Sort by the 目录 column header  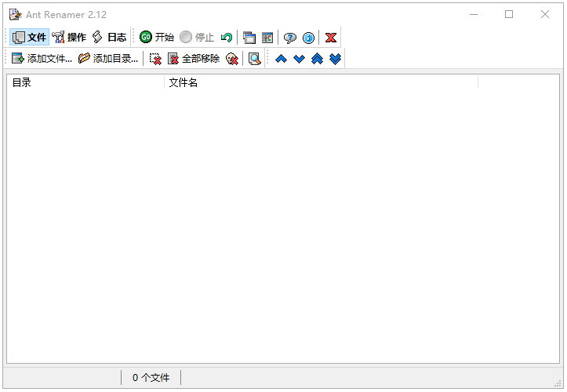click(85, 82)
